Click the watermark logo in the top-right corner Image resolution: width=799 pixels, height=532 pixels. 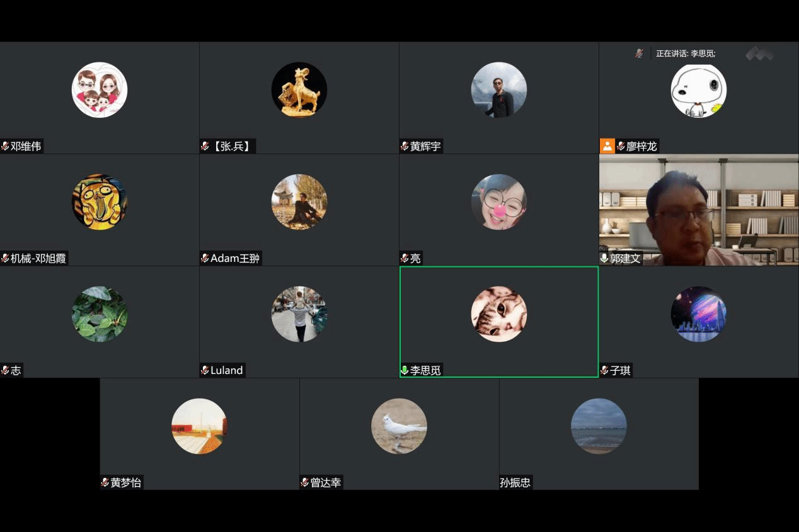coord(759,54)
